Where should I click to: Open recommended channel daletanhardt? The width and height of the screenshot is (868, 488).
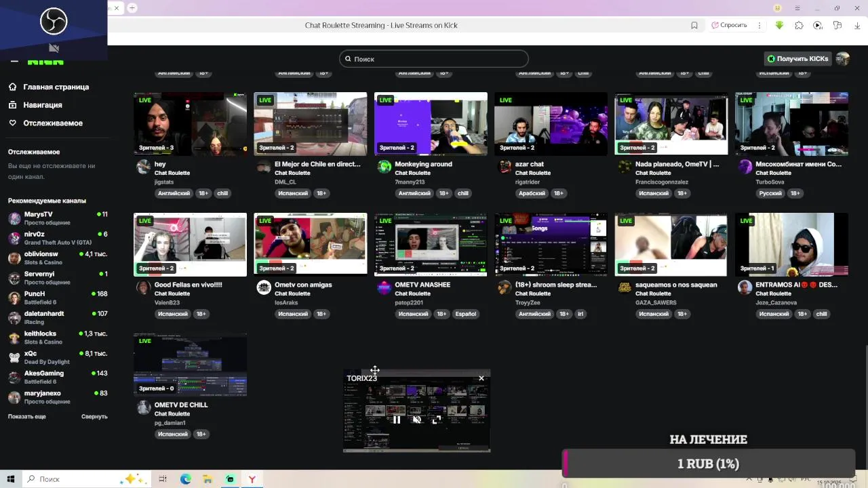pyautogui.click(x=58, y=318)
